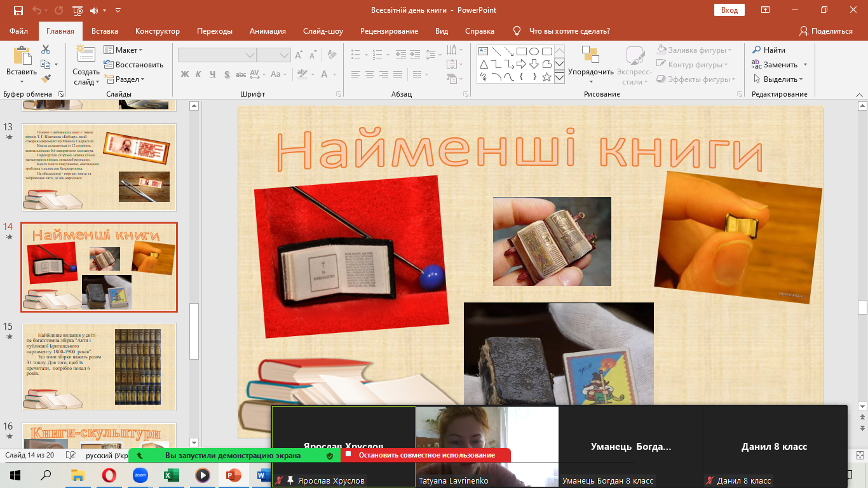
Task: Switch to the Вставка tab
Action: tap(105, 31)
